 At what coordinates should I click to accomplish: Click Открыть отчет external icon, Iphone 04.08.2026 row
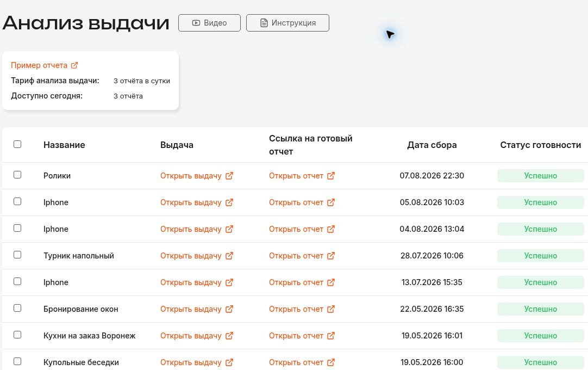(331, 229)
